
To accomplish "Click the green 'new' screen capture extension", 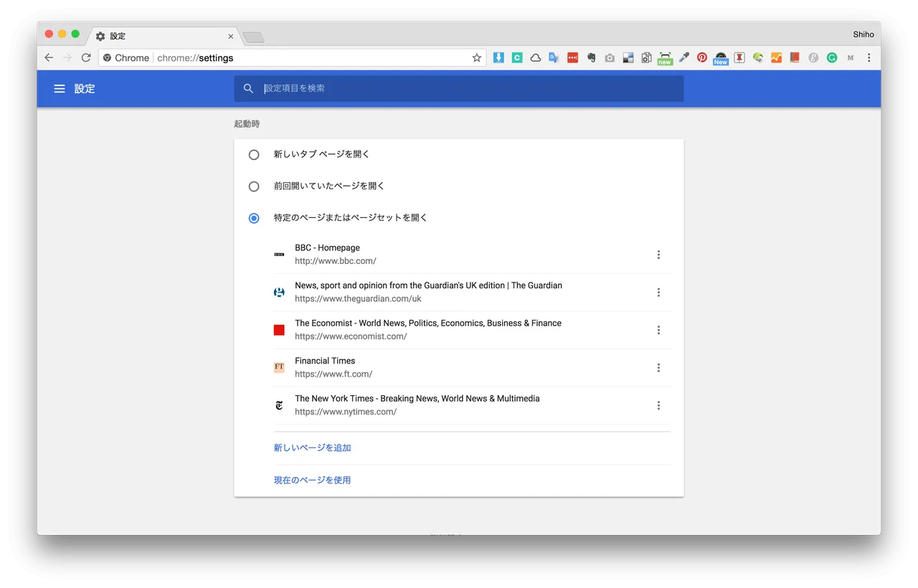I will coord(665,59).
